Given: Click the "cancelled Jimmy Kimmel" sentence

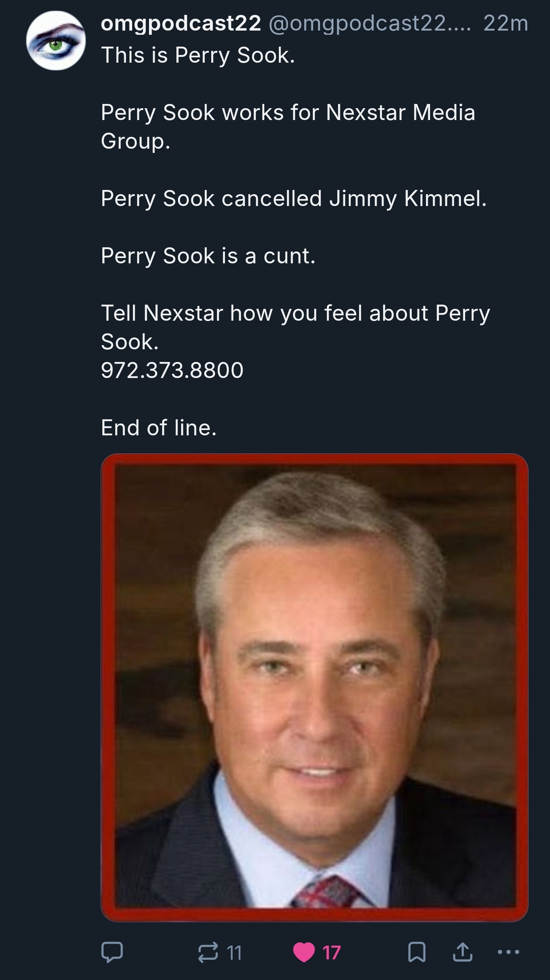Looking at the screenshot, I should click(x=294, y=199).
